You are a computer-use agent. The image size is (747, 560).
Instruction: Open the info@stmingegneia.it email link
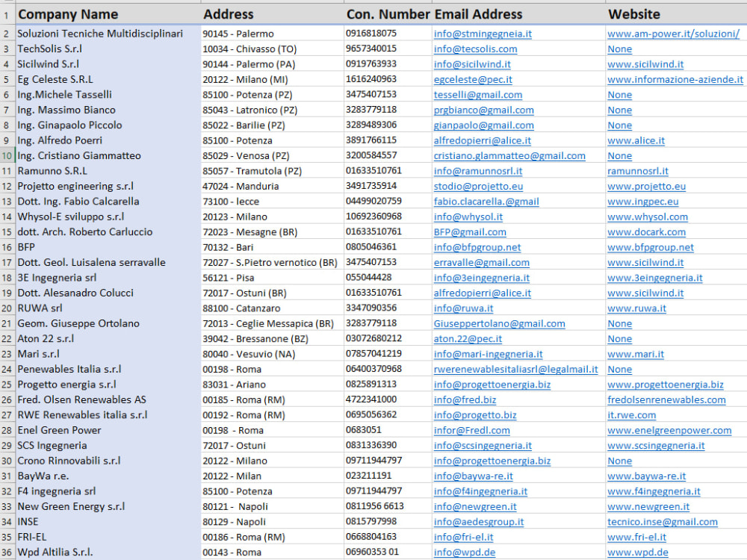tap(482, 34)
